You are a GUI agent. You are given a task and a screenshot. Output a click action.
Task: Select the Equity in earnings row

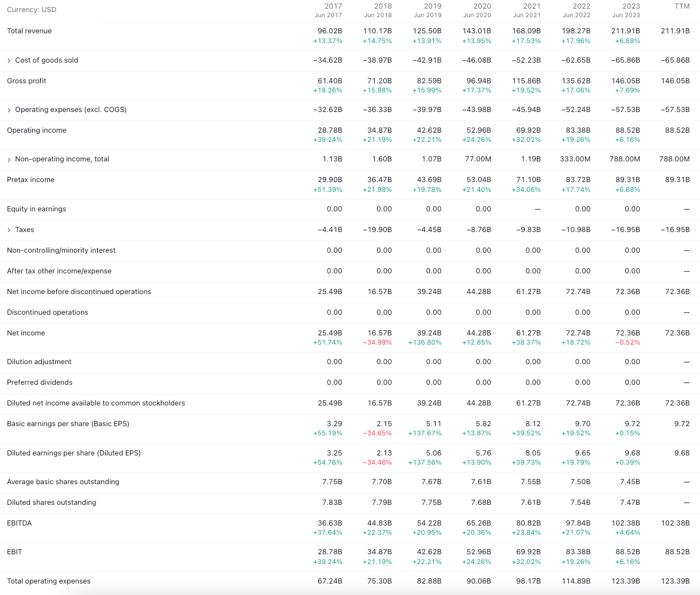point(36,208)
